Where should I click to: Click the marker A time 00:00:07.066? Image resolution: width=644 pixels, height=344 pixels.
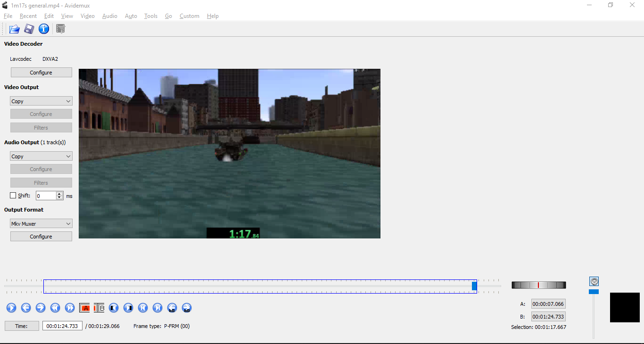click(x=548, y=304)
